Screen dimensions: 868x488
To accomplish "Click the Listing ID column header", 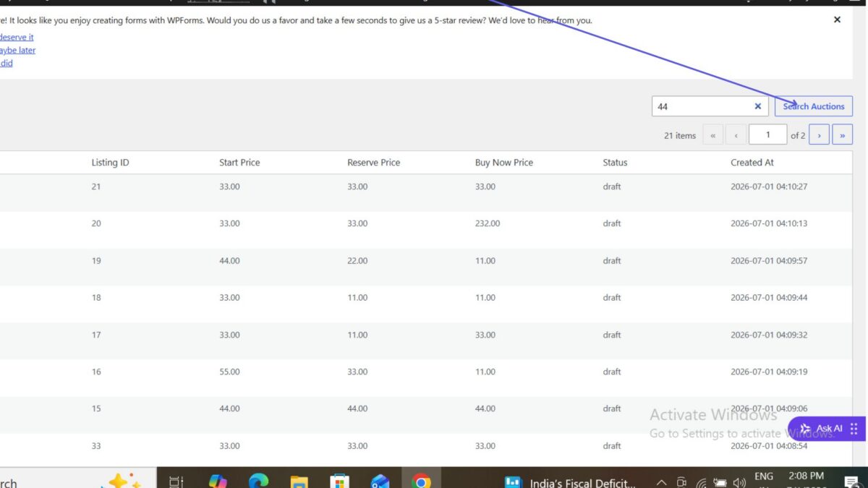I will [x=110, y=163].
